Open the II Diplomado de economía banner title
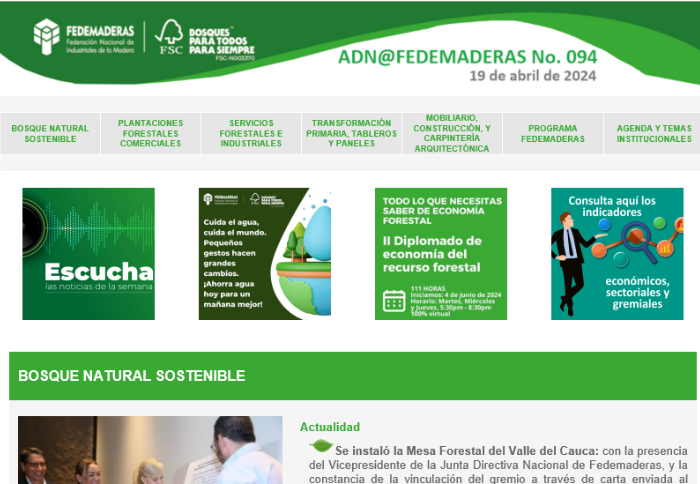Screen dimensions: 700x484 coord(432,254)
